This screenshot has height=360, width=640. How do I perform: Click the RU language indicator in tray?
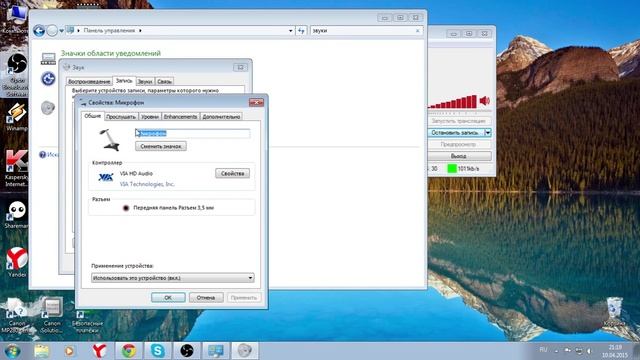[x=543, y=349]
